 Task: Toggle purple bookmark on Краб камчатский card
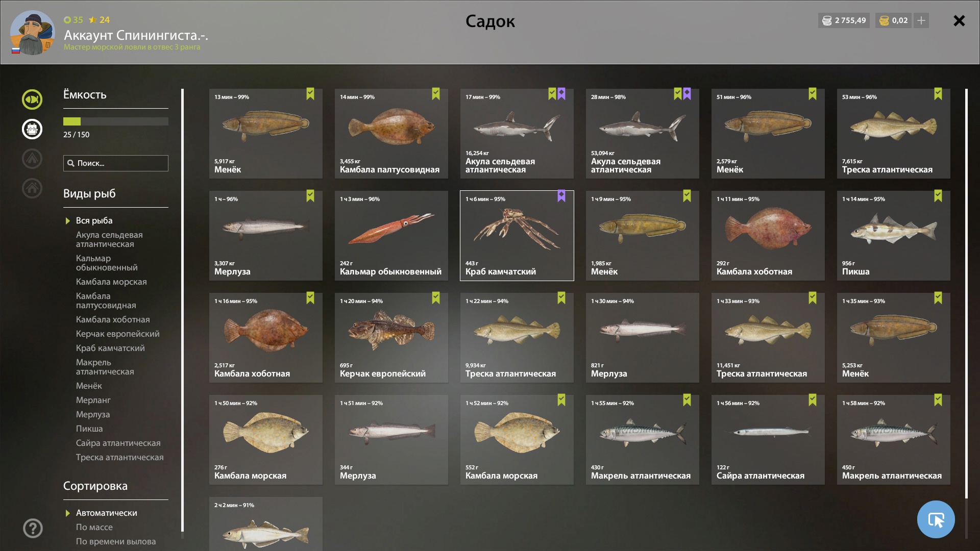pyautogui.click(x=561, y=196)
